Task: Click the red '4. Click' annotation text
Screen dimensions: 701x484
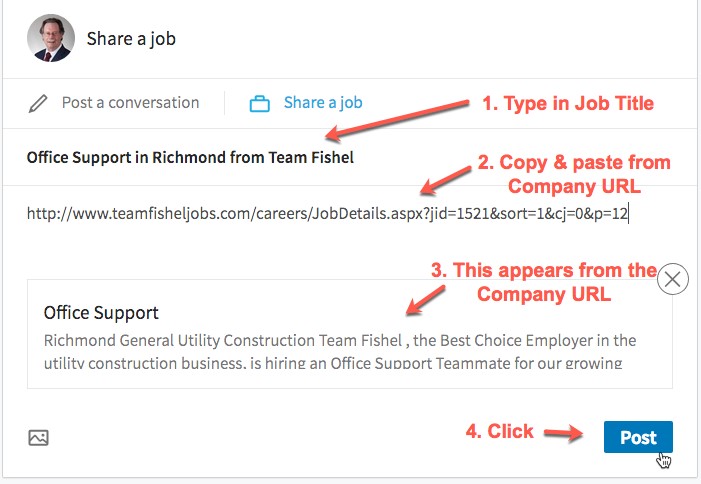Action: click(x=500, y=432)
